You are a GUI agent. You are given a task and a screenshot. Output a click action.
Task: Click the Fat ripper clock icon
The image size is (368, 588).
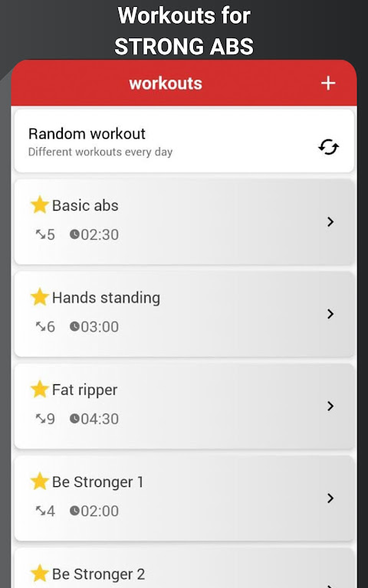74,419
